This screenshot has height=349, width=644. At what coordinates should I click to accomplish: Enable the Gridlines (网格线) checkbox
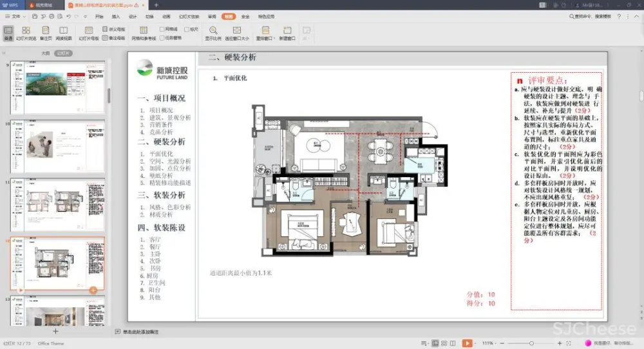click(x=162, y=29)
